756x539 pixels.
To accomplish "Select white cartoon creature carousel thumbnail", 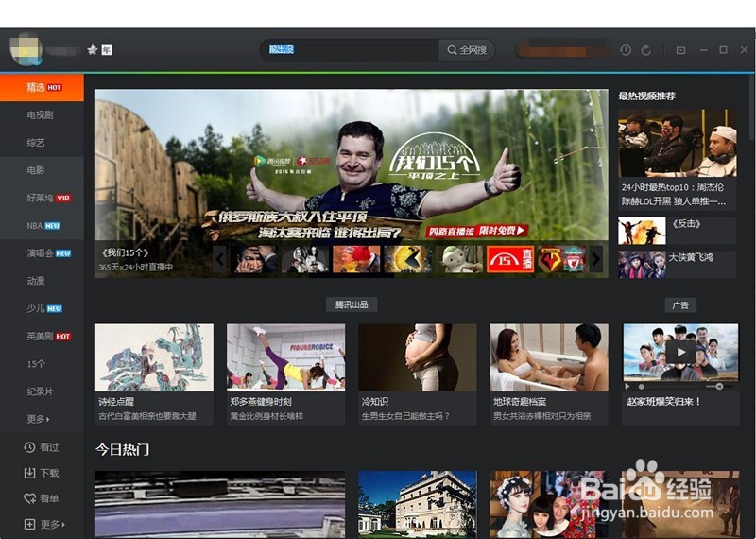I will click(x=459, y=259).
